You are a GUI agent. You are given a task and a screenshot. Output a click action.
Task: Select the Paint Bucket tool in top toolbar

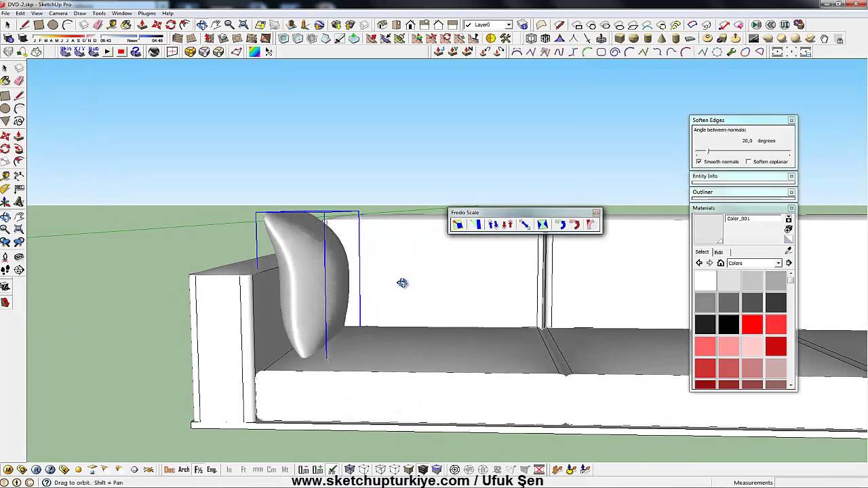click(x=126, y=25)
